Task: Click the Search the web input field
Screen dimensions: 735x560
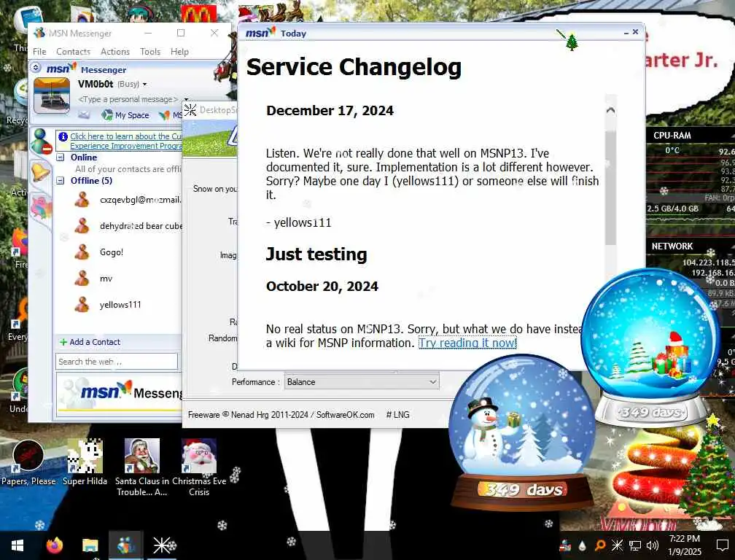Action: pyautogui.click(x=117, y=362)
